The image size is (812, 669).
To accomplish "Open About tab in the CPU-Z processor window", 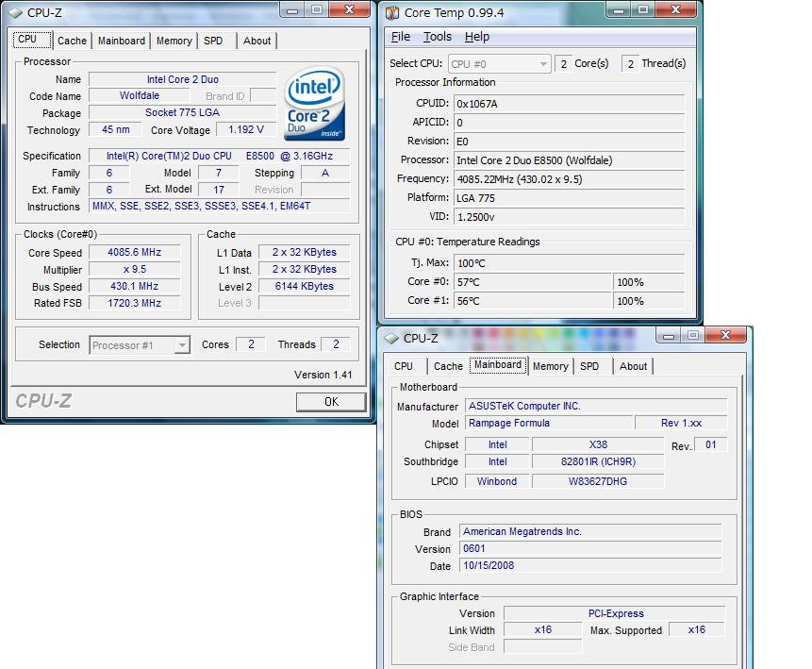I will click(257, 41).
